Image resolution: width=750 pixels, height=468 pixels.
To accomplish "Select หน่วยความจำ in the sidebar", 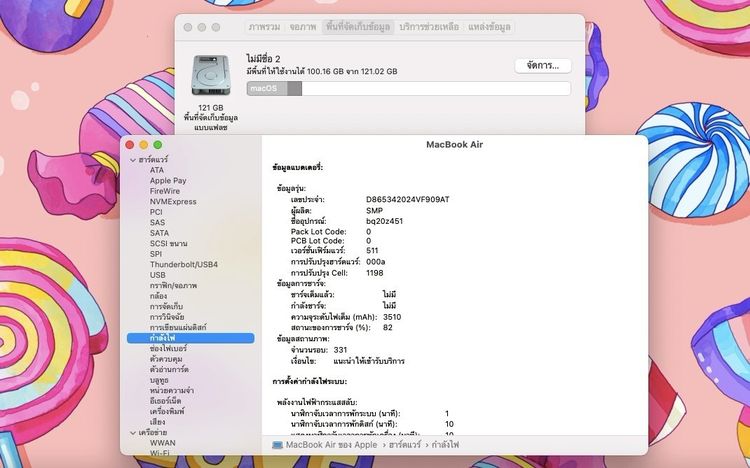I will tap(172, 390).
